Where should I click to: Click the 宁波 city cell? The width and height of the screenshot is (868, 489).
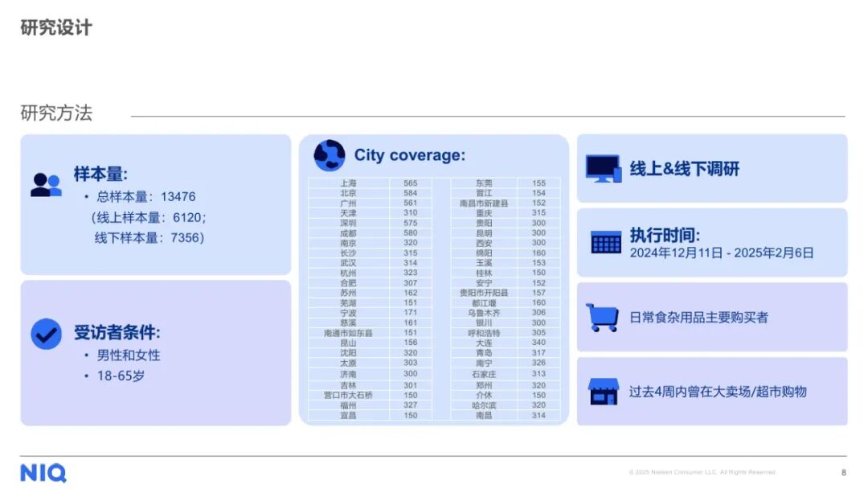[348, 313]
